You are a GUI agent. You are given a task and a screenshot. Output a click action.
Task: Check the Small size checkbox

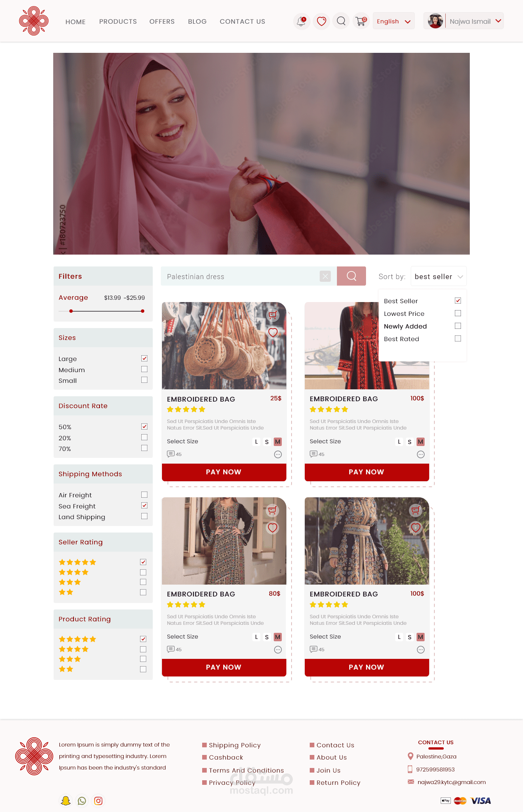pyautogui.click(x=144, y=380)
